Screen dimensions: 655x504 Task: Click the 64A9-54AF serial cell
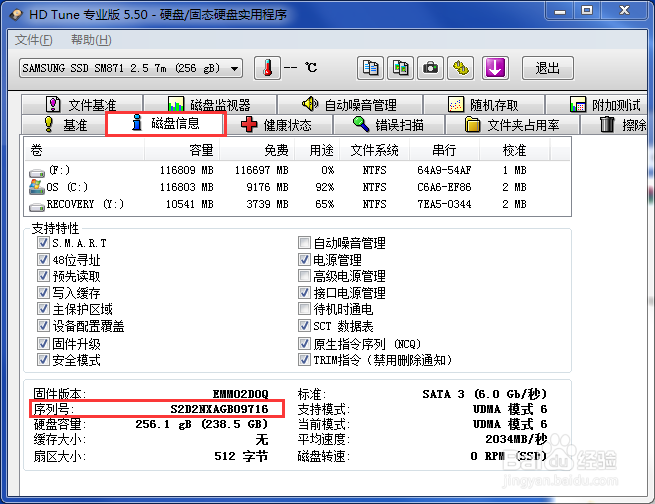tap(444, 170)
